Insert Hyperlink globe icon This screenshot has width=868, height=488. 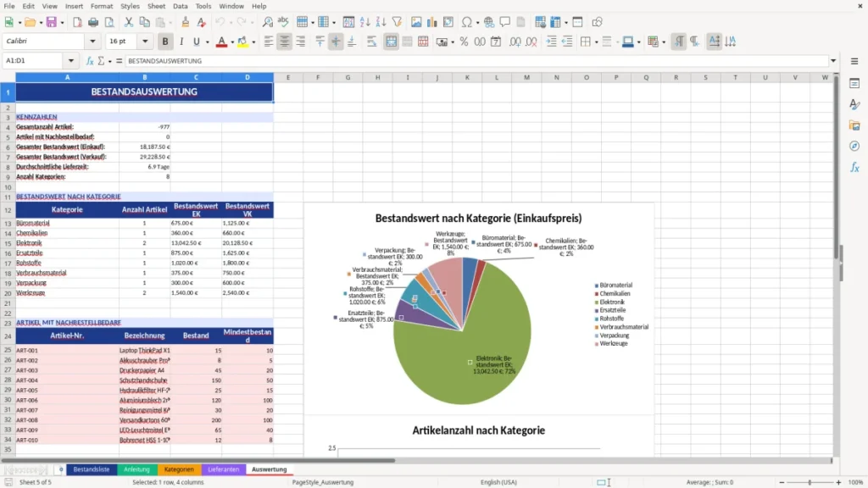tap(489, 22)
